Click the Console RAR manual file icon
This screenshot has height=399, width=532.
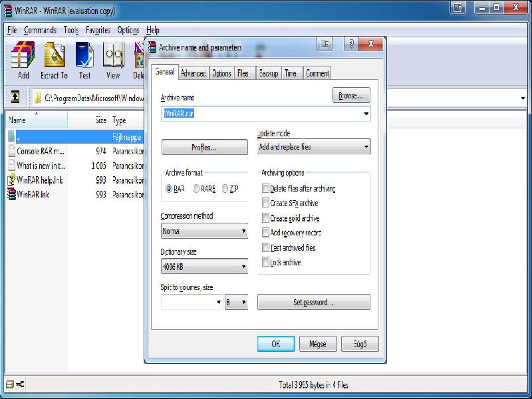coord(12,151)
